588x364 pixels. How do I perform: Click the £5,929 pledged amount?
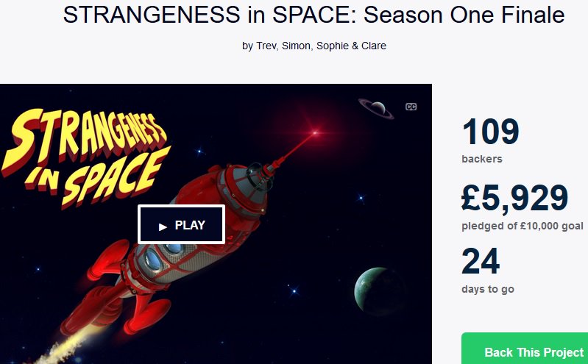tap(514, 198)
